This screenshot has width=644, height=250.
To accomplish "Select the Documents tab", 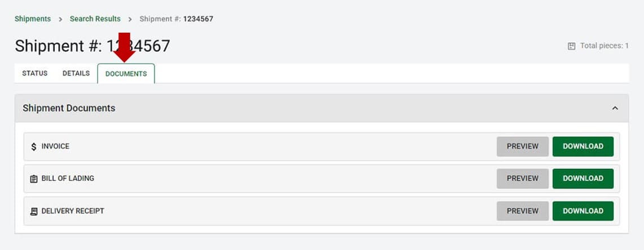I will tap(126, 74).
